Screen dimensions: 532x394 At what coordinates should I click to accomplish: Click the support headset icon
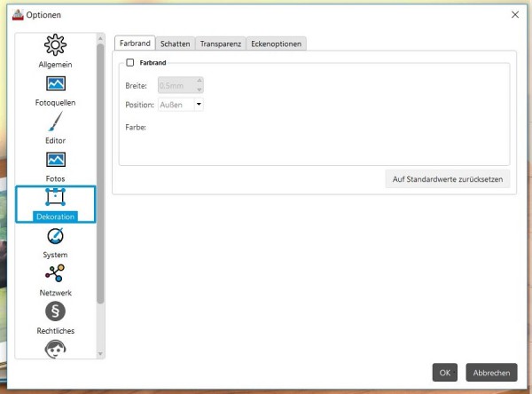pyautogui.click(x=55, y=349)
